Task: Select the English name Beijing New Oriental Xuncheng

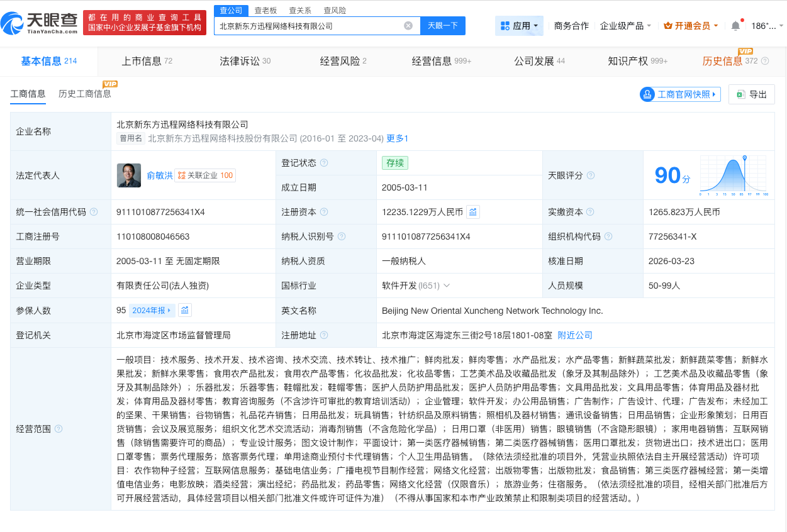Action: tap(493, 311)
